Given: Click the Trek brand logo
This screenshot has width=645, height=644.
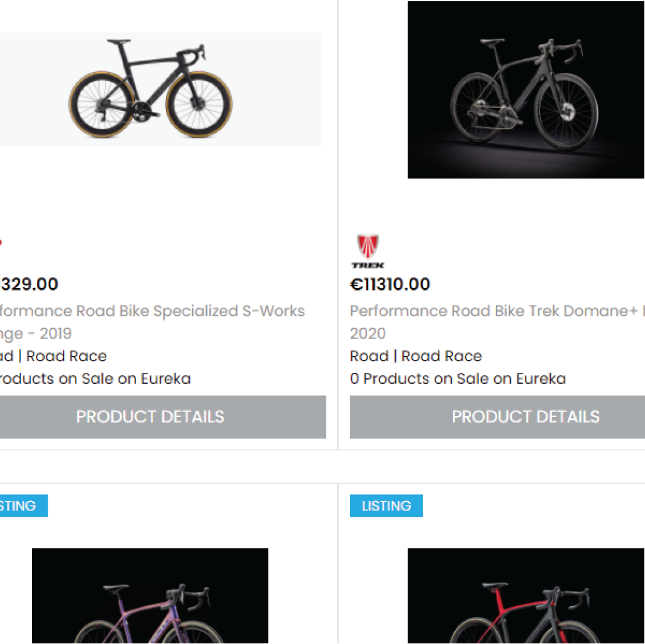Looking at the screenshot, I should coord(368,251).
